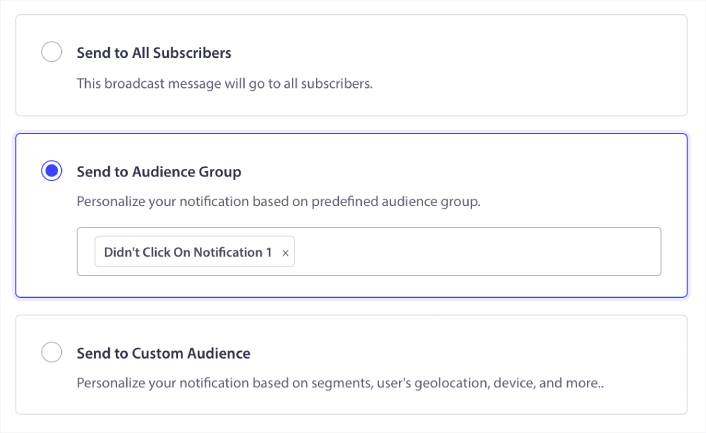Viewport: 706px width, 433px height.
Task: Click the predefined audience group description text
Action: [278, 201]
